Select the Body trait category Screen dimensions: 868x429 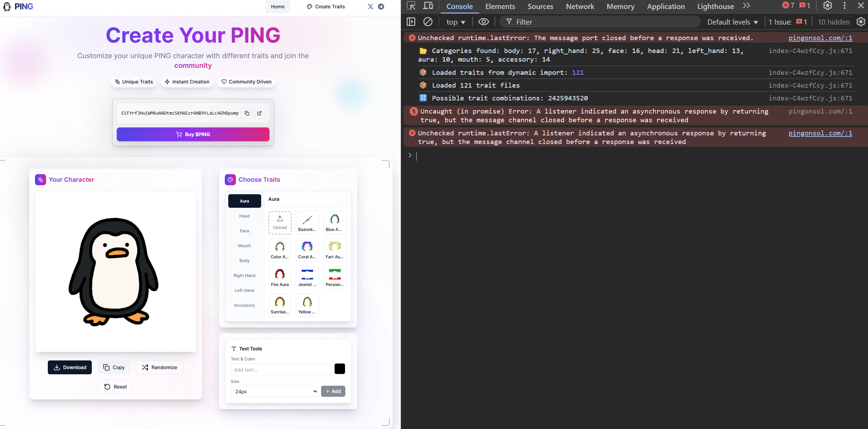point(245,261)
